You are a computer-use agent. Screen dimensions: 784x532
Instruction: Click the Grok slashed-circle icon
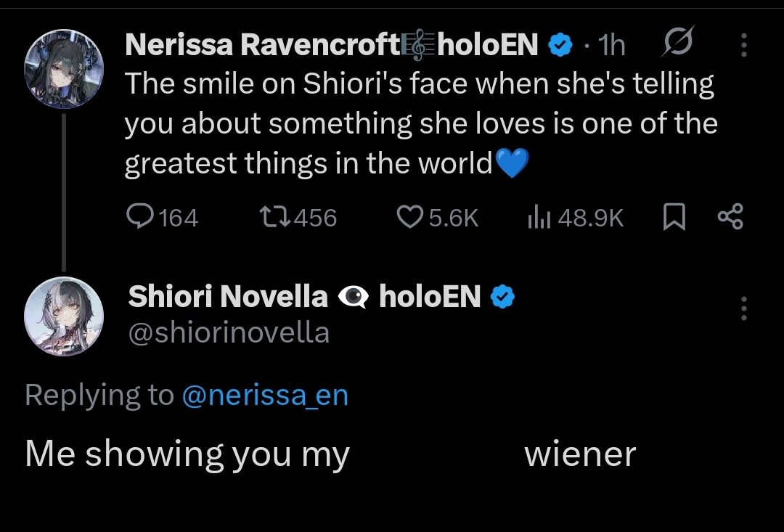pyautogui.click(x=678, y=44)
